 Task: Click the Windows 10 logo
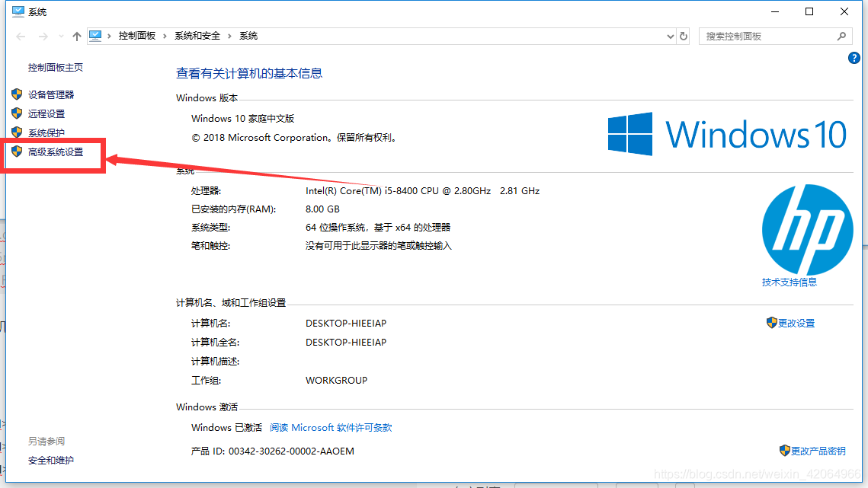click(727, 134)
